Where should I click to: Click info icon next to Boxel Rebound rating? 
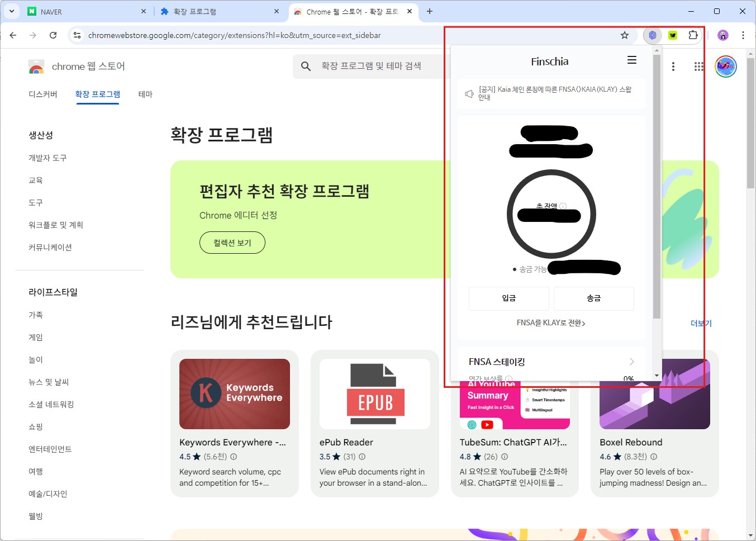[x=654, y=457]
